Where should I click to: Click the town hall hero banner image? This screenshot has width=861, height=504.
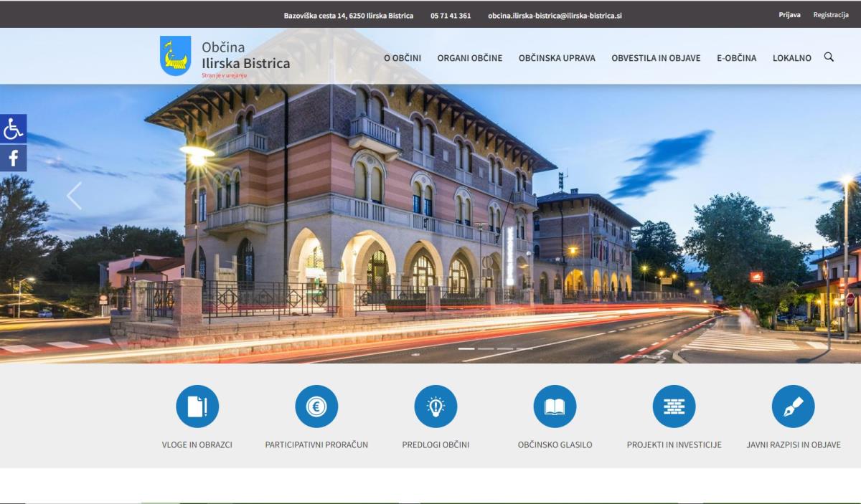[x=430, y=224]
